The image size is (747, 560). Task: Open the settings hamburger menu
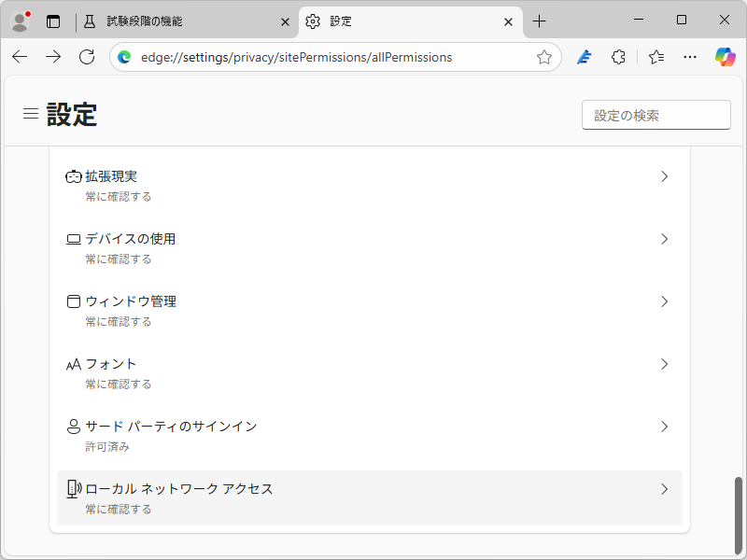click(30, 114)
